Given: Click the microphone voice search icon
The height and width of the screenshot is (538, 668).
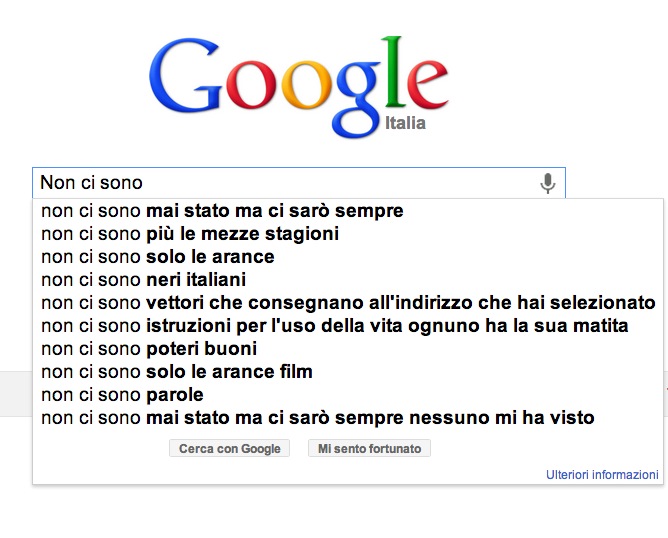Looking at the screenshot, I should pos(547,183).
